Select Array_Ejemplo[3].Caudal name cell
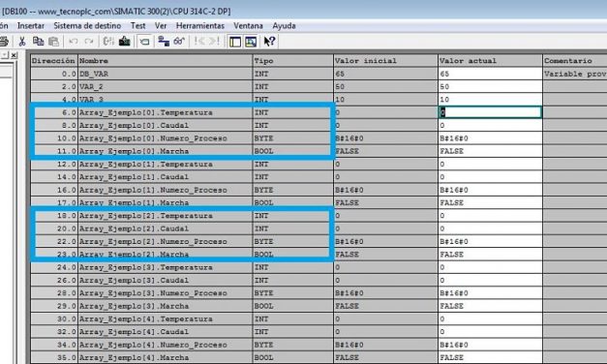607x364 pixels. pos(165,281)
